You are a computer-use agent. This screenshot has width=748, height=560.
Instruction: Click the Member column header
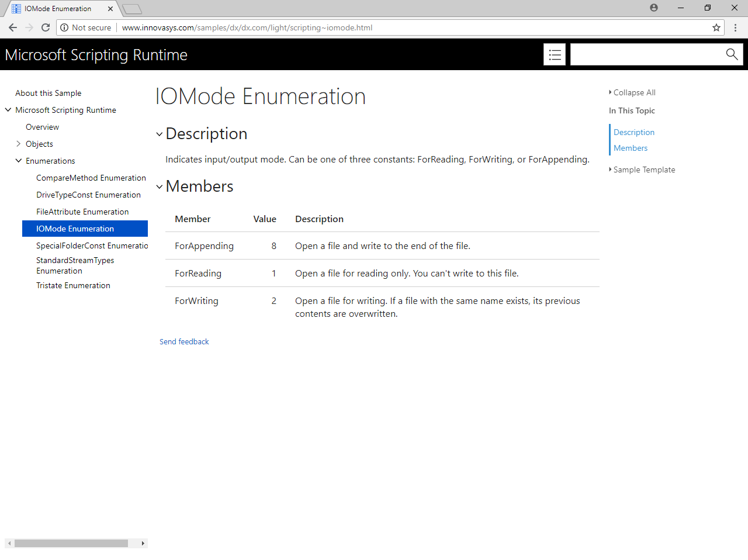click(192, 219)
